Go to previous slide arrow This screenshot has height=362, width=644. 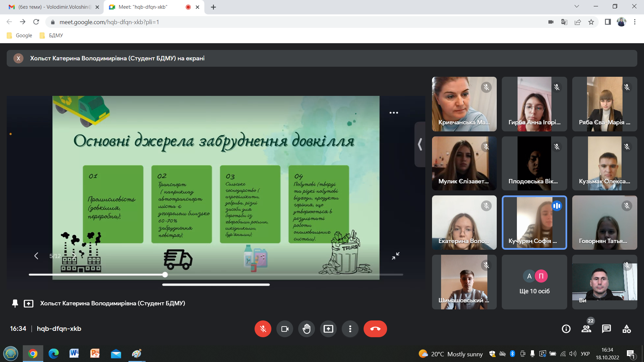(x=36, y=256)
